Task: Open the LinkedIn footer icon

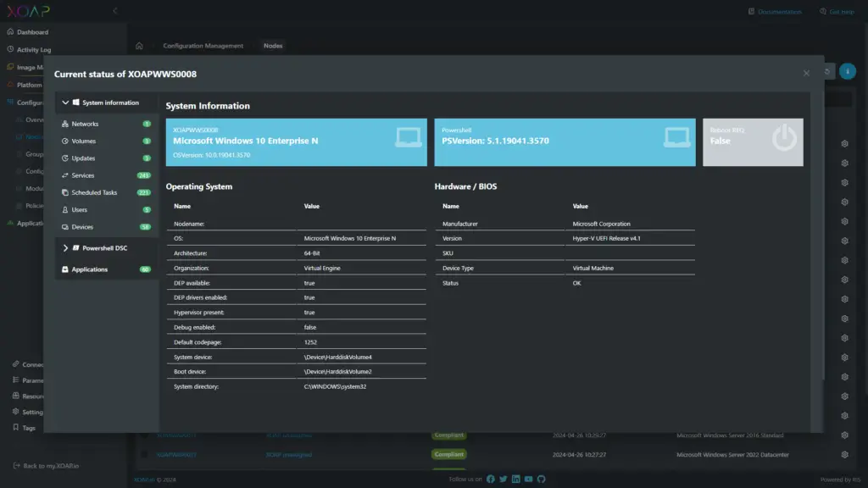Action: 516,480
